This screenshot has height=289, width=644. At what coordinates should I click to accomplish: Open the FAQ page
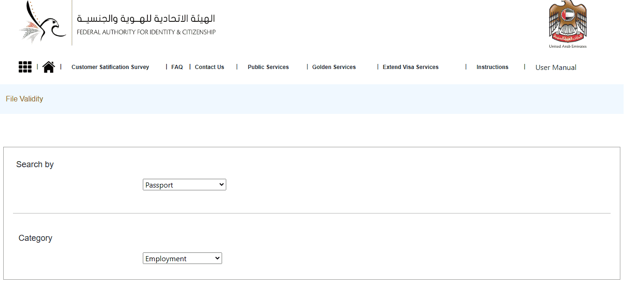pyautogui.click(x=177, y=67)
